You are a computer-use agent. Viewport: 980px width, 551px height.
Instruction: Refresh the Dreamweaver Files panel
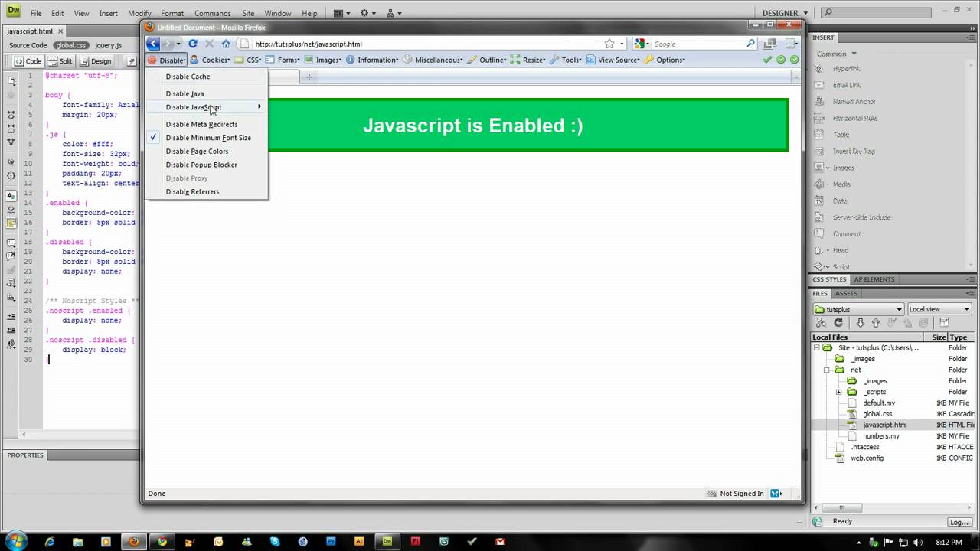pyautogui.click(x=838, y=323)
